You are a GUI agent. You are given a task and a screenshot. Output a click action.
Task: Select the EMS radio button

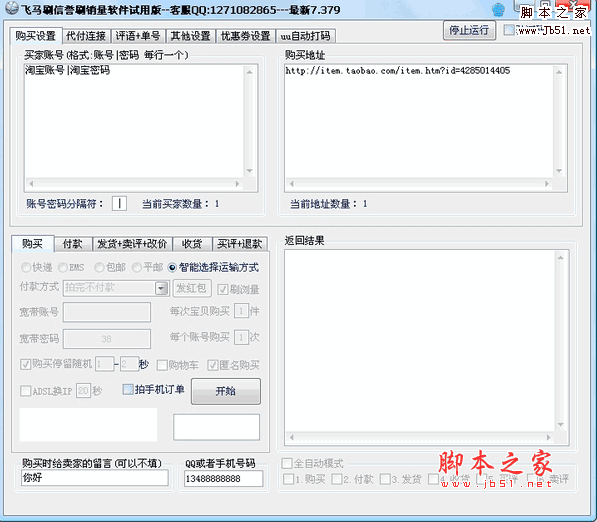63,268
